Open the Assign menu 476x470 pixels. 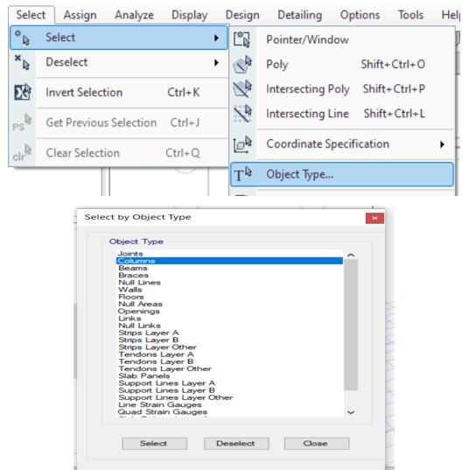pyautogui.click(x=80, y=15)
